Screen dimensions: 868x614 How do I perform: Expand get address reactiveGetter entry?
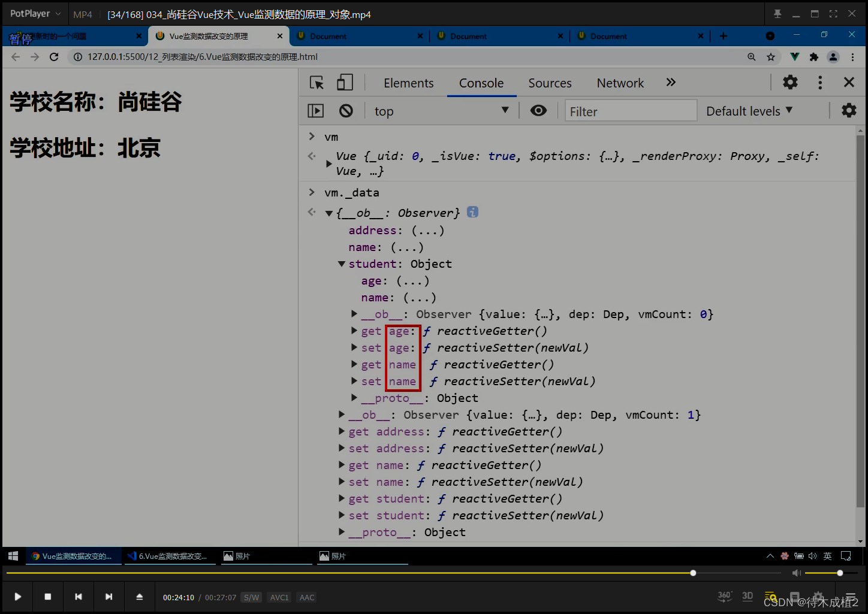tap(341, 431)
